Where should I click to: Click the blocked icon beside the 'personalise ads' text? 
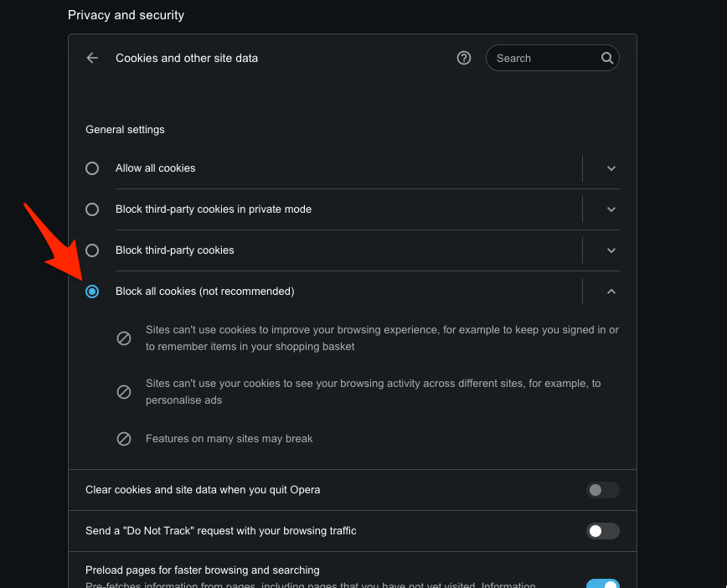[124, 392]
